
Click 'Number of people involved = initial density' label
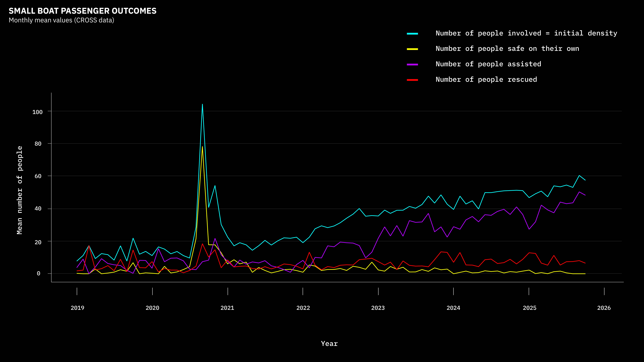point(526,33)
